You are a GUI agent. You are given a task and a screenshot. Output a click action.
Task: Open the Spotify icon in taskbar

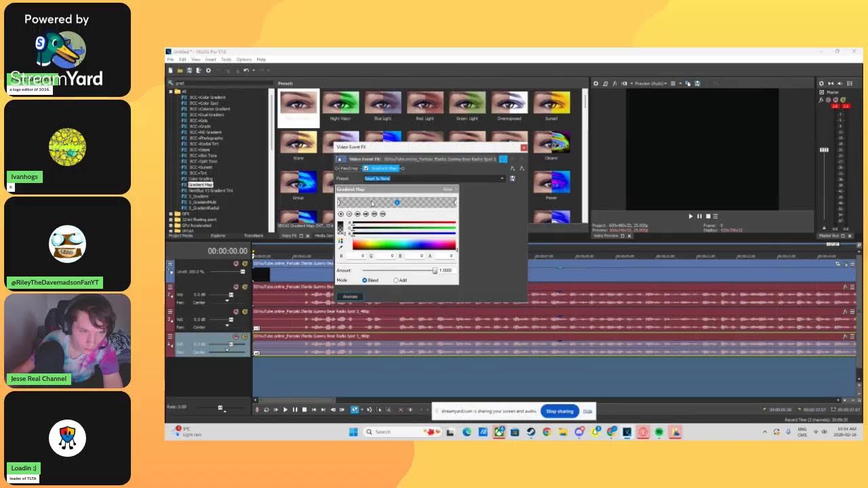point(658,432)
